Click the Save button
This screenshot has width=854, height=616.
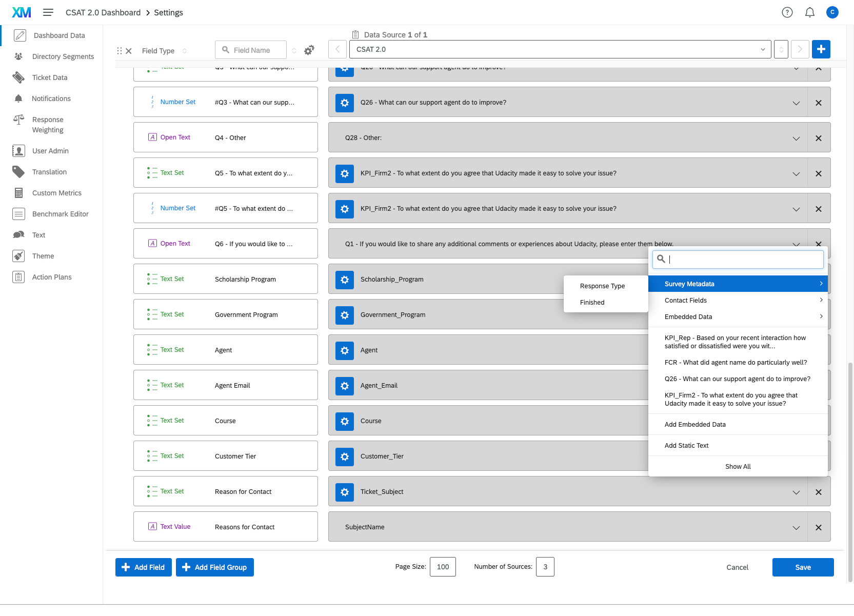803,567
